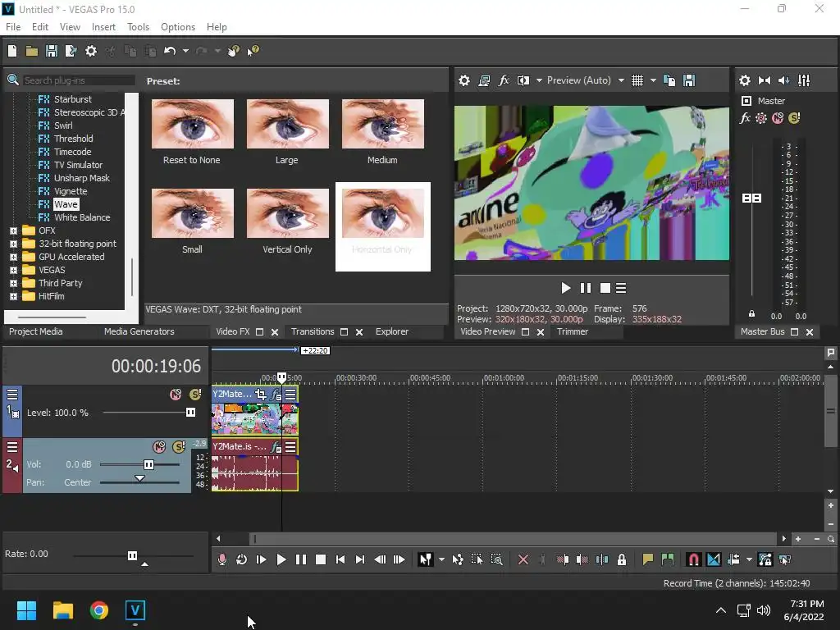
Task: Open Master FX in mixer panel
Action: pos(745,118)
